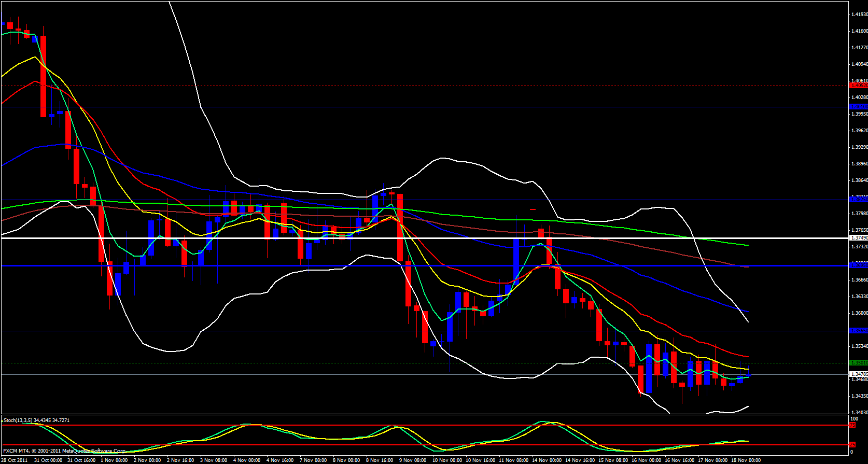Click the blue 1.38250 price level tag
868x464 pixels.
coord(859,199)
